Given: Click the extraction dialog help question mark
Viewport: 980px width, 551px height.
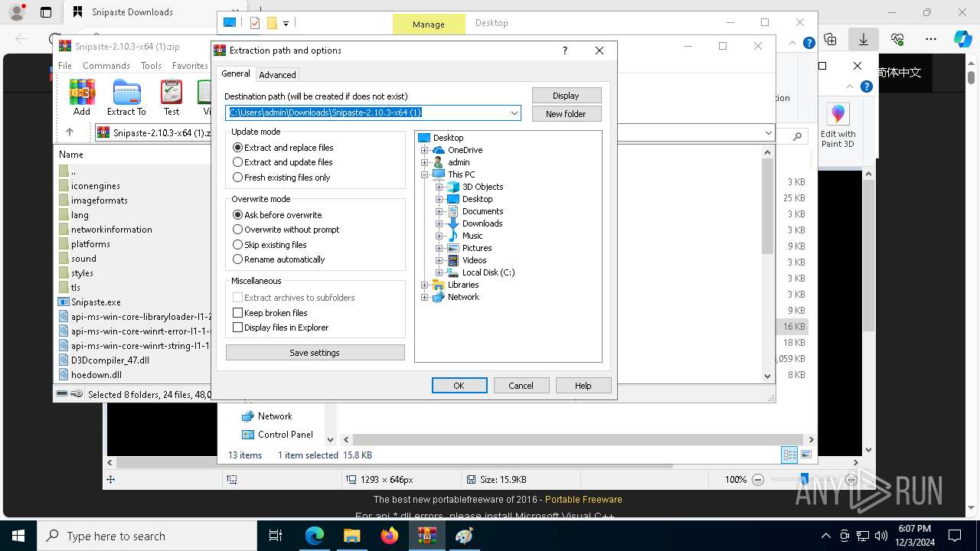Looking at the screenshot, I should click(565, 51).
